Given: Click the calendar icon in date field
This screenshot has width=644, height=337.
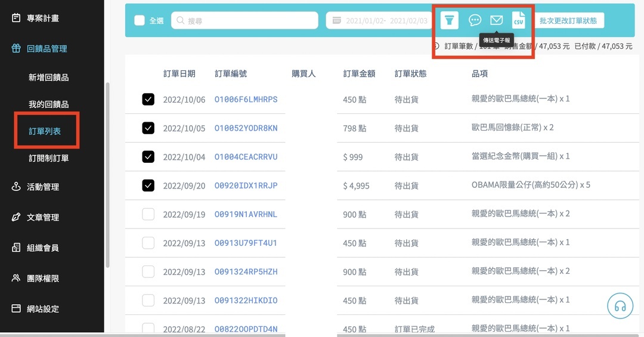Looking at the screenshot, I should (337, 20).
